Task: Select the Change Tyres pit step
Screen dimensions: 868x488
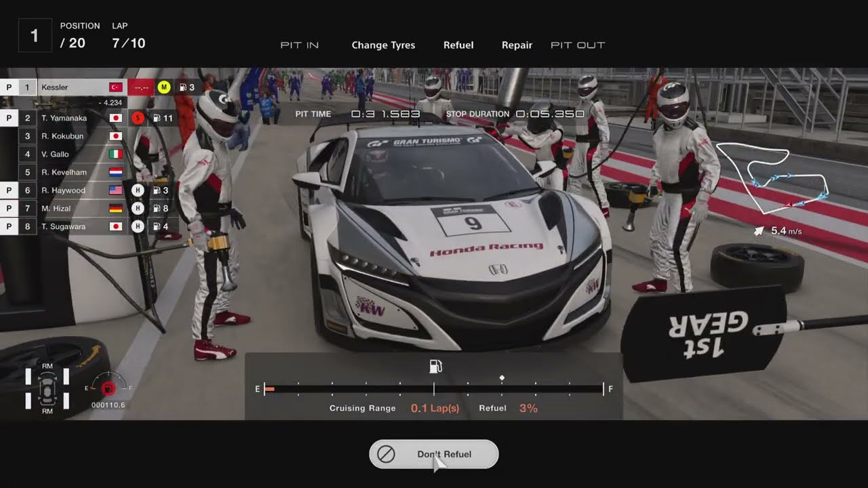Action: (383, 45)
